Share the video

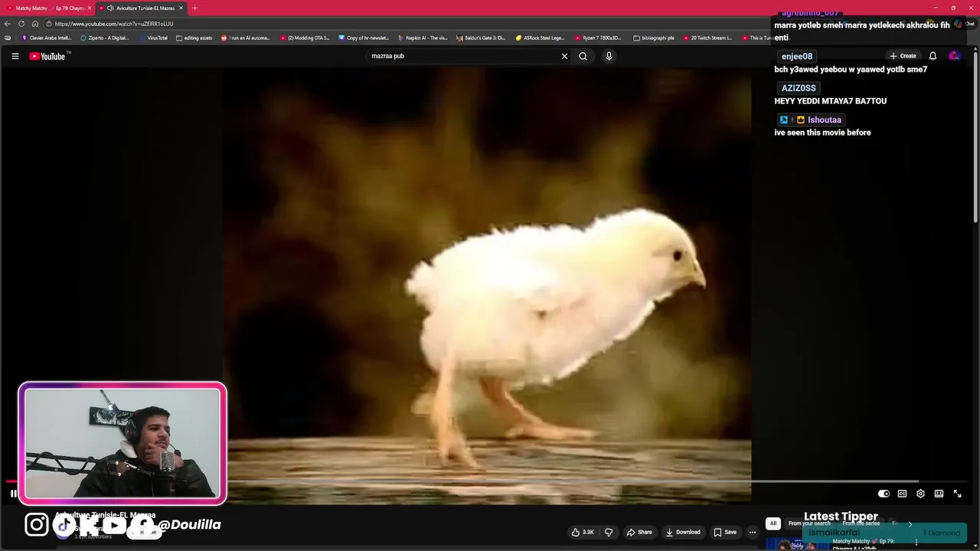639,532
